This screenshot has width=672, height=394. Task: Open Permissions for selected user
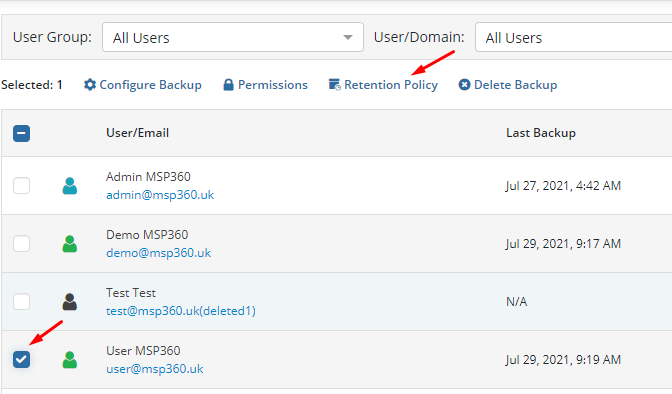(x=265, y=84)
